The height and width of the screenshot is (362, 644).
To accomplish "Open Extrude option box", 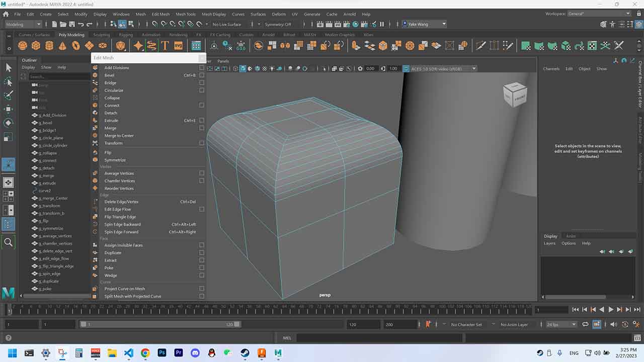I will pyautogui.click(x=202, y=121).
